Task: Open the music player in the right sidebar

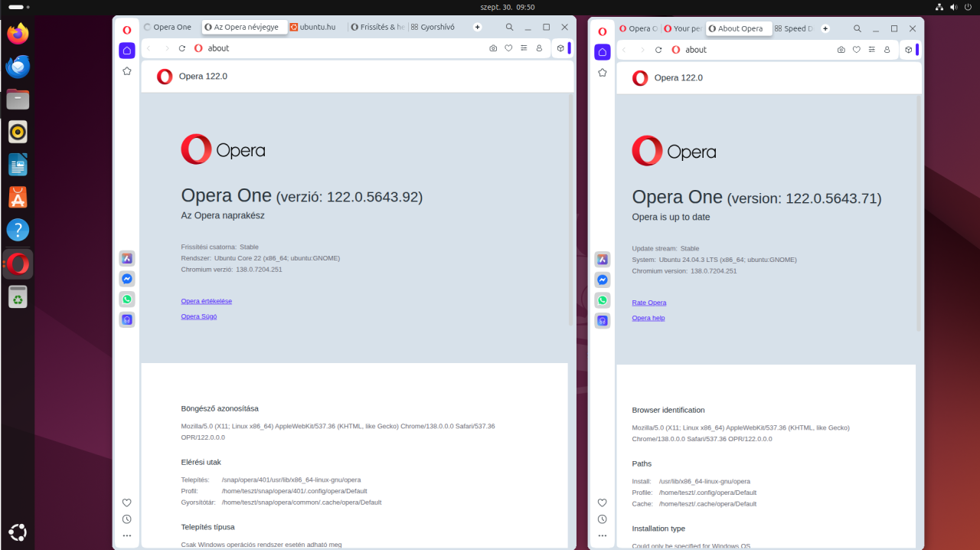Action: 603,321
